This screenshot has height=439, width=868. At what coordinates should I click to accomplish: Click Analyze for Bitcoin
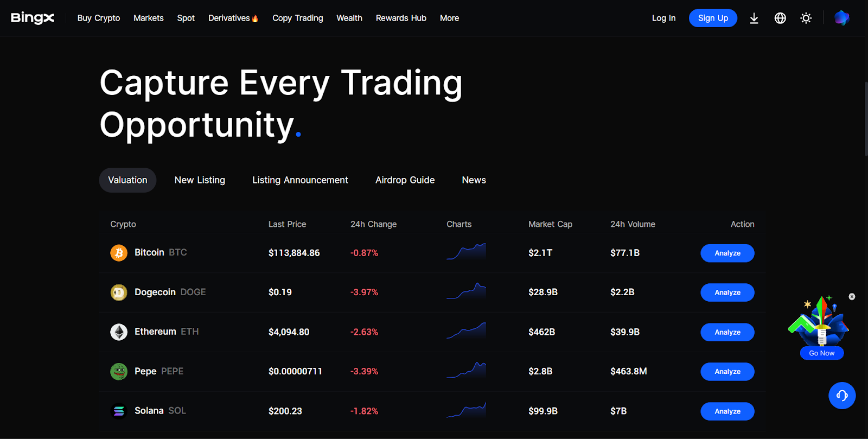click(727, 253)
